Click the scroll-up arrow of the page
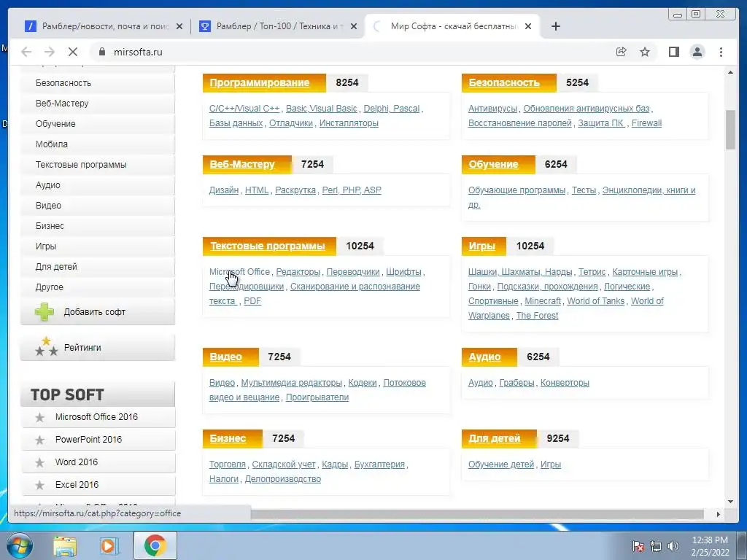The width and height of the screenshot is (747, 560). click(x=730, y=72)
